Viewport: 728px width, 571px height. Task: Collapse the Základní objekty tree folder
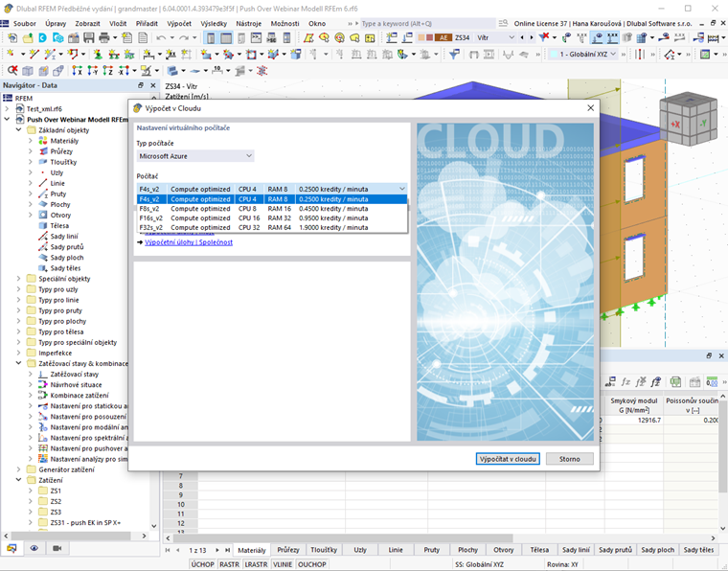pyautogui.click(x=18, y=130)
